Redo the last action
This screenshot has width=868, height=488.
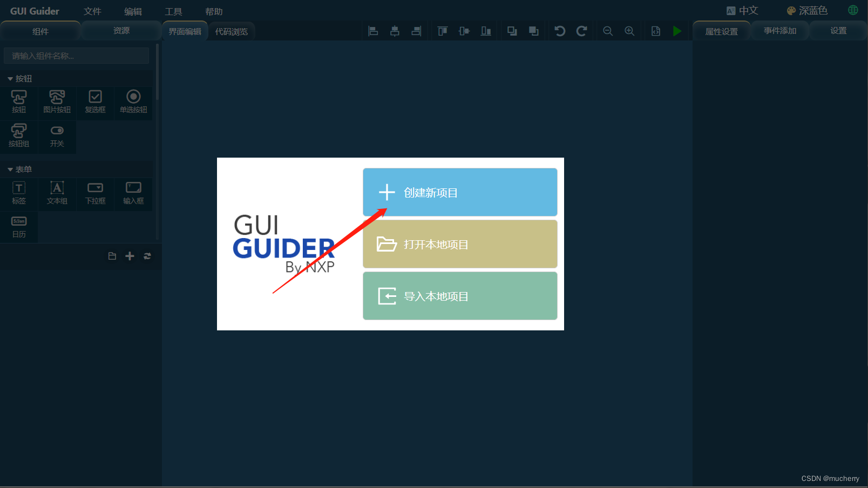(x=581, y=31)
